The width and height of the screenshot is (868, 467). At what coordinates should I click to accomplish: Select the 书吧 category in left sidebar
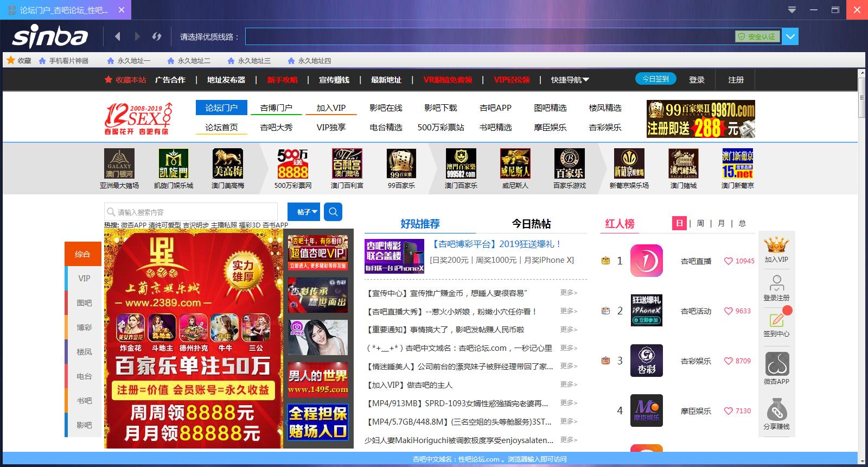84,400
